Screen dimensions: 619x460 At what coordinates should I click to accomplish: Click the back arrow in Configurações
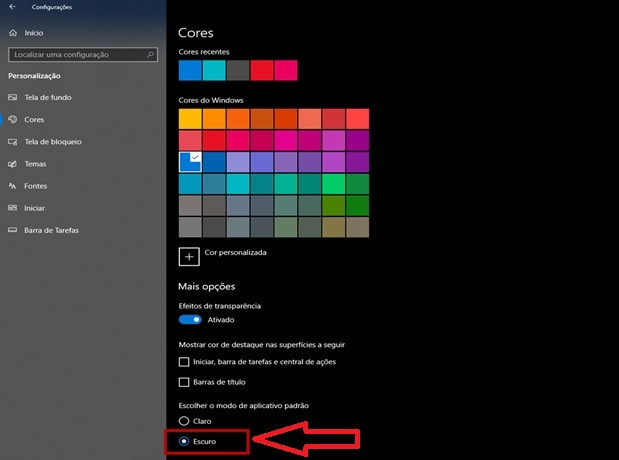pyautogui.click(x=12, y=6)
